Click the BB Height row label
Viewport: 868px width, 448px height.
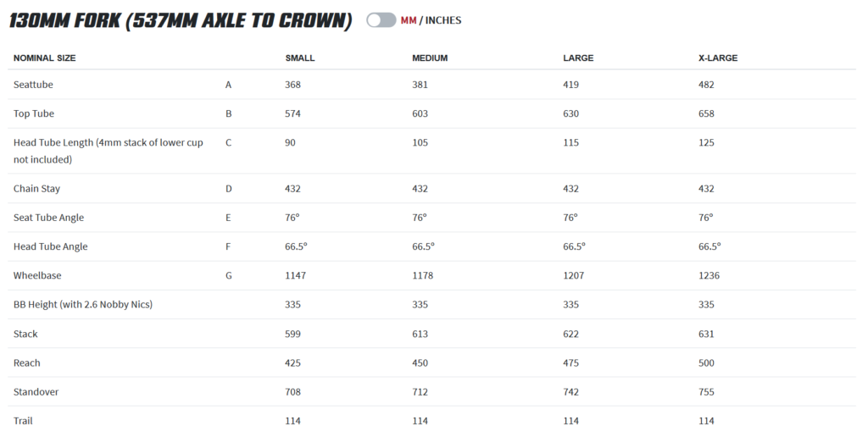[82, 305]
